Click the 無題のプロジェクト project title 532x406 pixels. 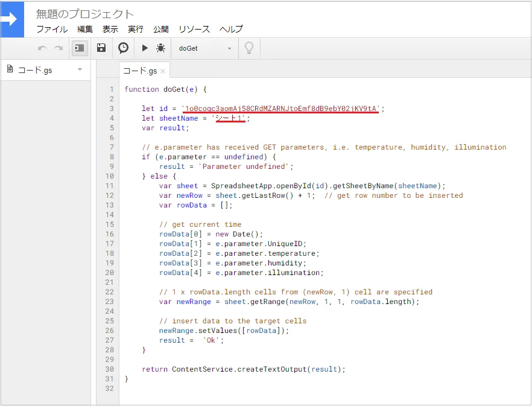85,14
